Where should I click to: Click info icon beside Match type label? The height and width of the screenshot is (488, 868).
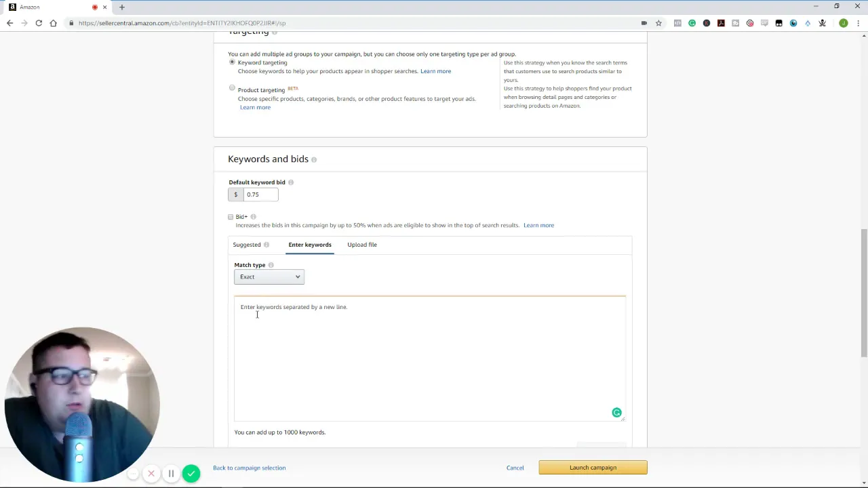click(x=271, y=265)
